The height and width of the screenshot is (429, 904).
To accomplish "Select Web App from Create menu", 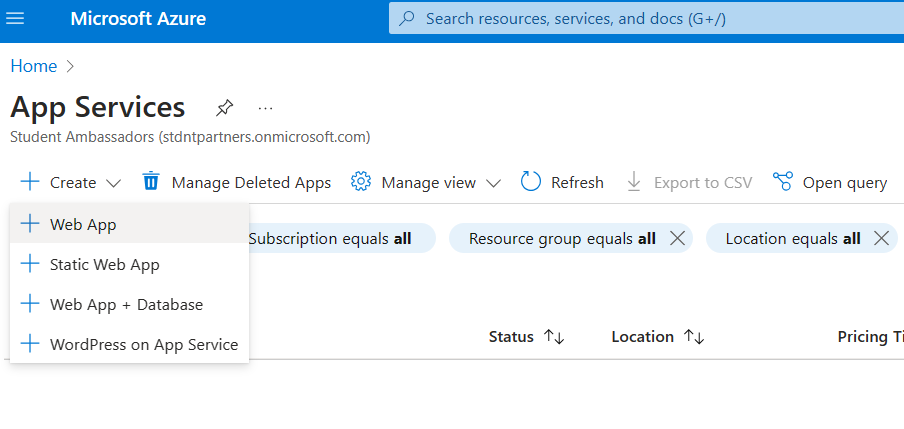I will pyautogui.click(x=83, y=224).
